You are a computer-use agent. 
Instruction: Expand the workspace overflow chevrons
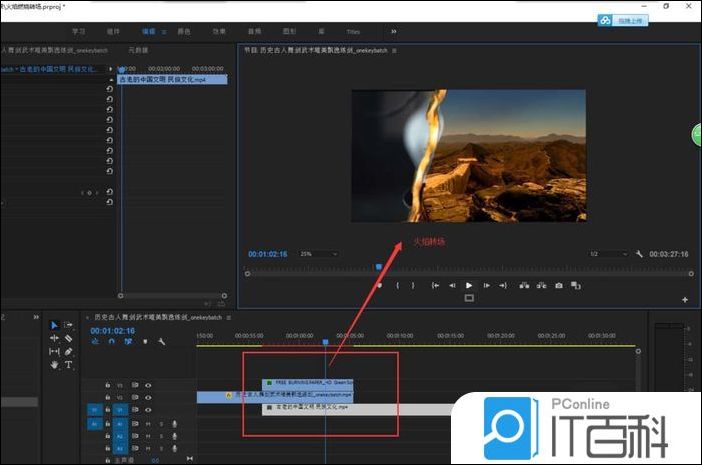393,32
